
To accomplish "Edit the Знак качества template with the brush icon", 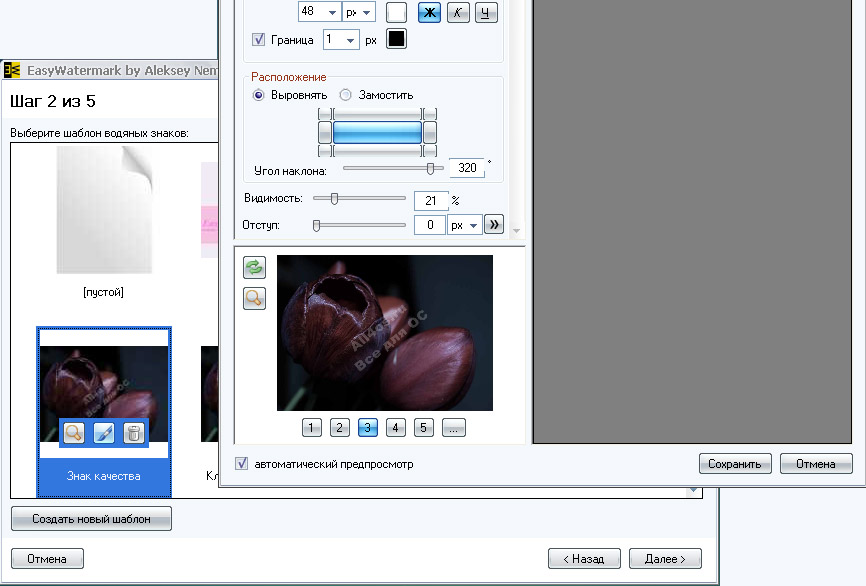I will coord(104,433).
